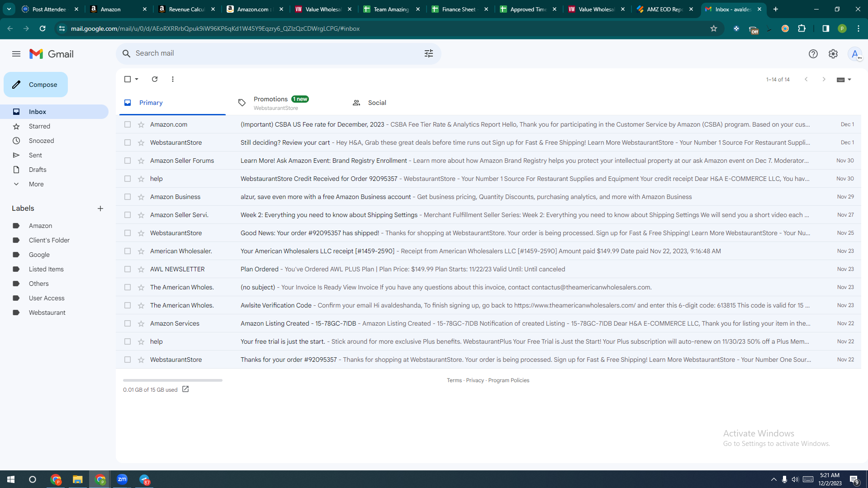
Task: Star the Thanks for your order email
Action: coord(141,360)
